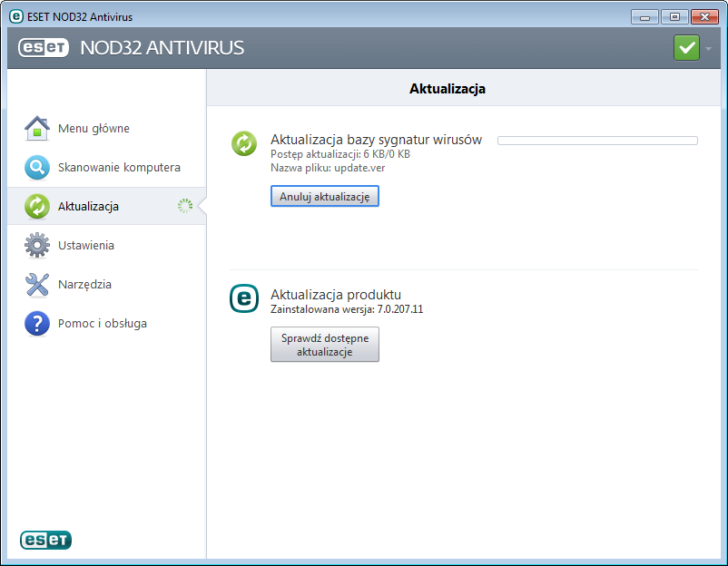Click the ESET logo in the header
Image resolution: width=728 pixels, height=566 pixels.
tap(44, 47)
